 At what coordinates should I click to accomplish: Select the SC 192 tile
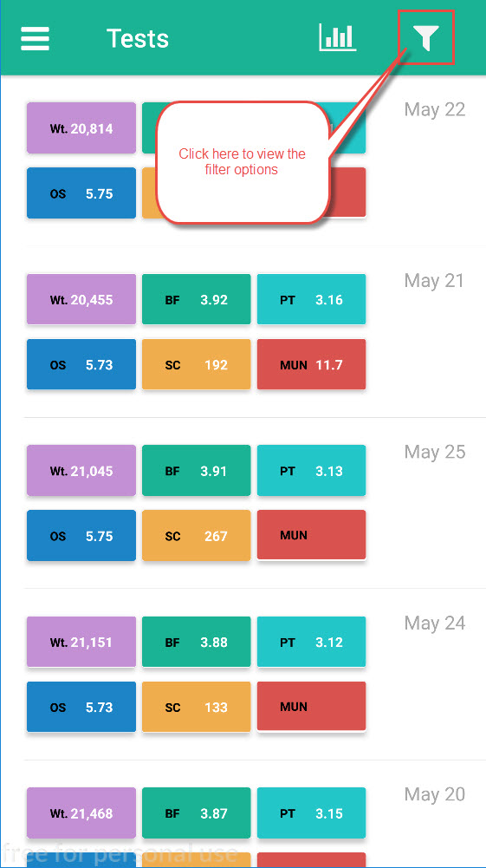pos(197,365)
